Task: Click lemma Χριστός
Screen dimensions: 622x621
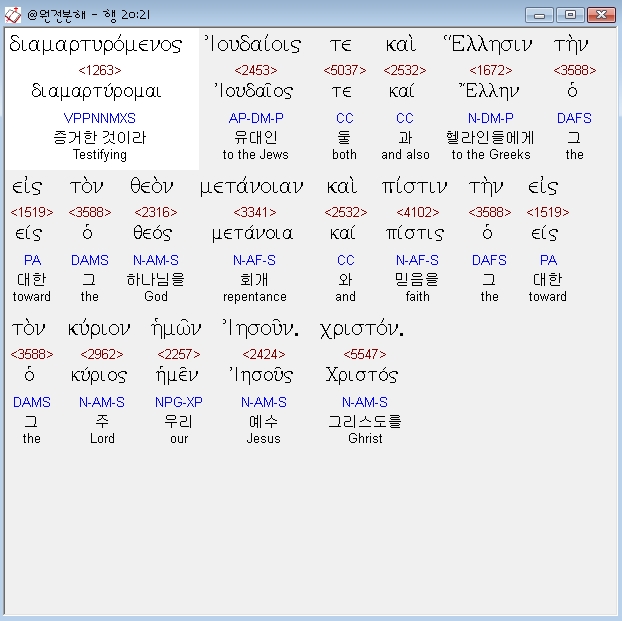Action: pos(362,375)
